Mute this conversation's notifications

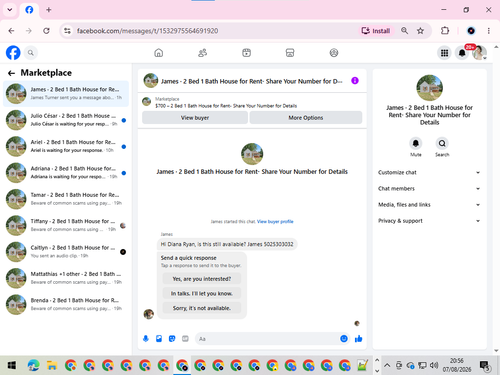point(416,147)
